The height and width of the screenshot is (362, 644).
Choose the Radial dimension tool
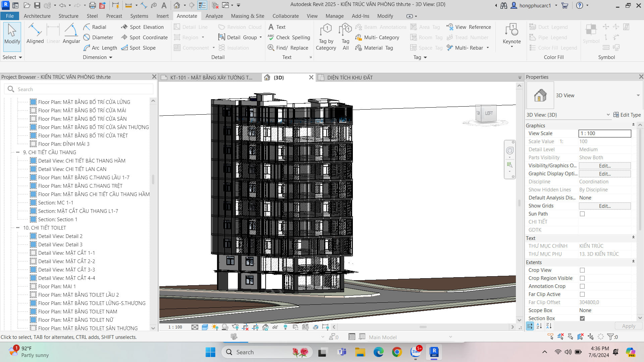tap(95, 27)
